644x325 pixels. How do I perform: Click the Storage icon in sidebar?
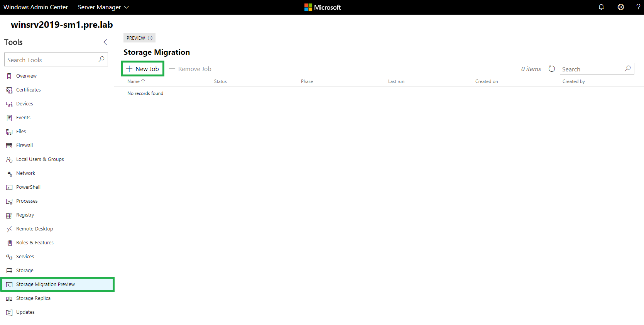[9, 271]
